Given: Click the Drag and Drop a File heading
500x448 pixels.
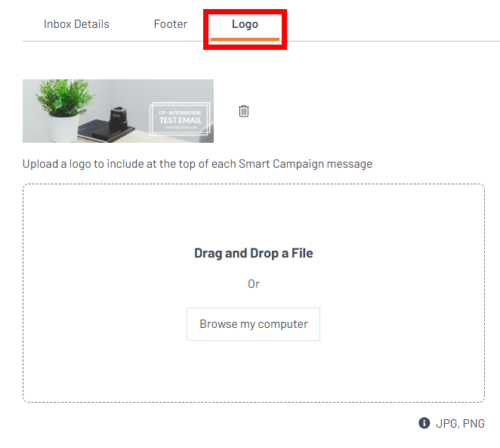Looking at the screenshot, I should 253,253.
